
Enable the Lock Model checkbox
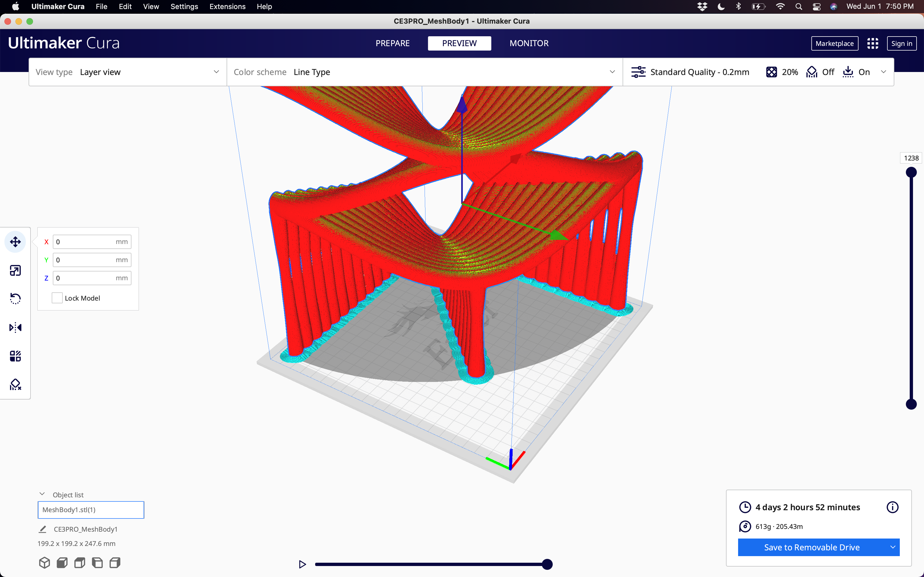57,298
